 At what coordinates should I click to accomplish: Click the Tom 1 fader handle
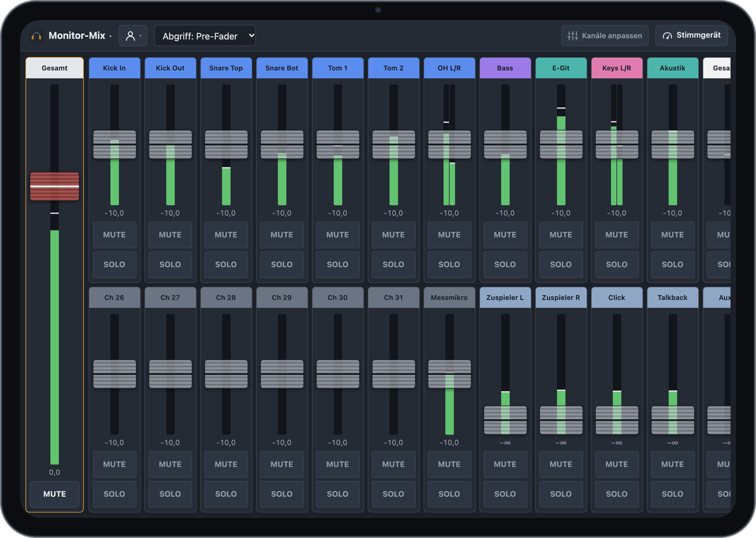click(x=338, y=145)
